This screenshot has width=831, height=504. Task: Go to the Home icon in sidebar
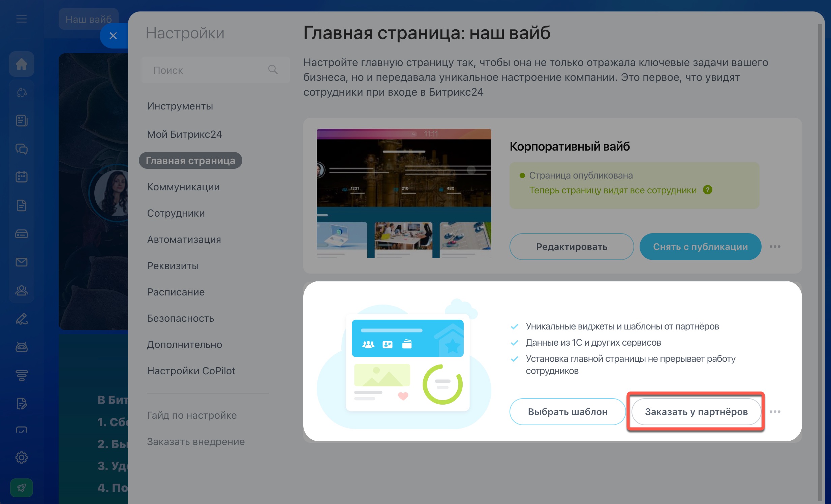click(x=21, y=64)
